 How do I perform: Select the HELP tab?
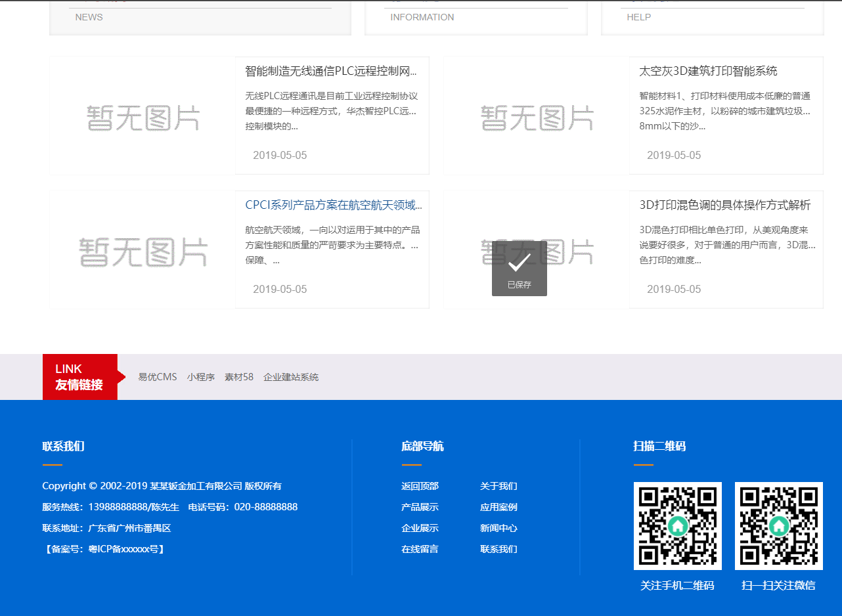pos(638,17)
